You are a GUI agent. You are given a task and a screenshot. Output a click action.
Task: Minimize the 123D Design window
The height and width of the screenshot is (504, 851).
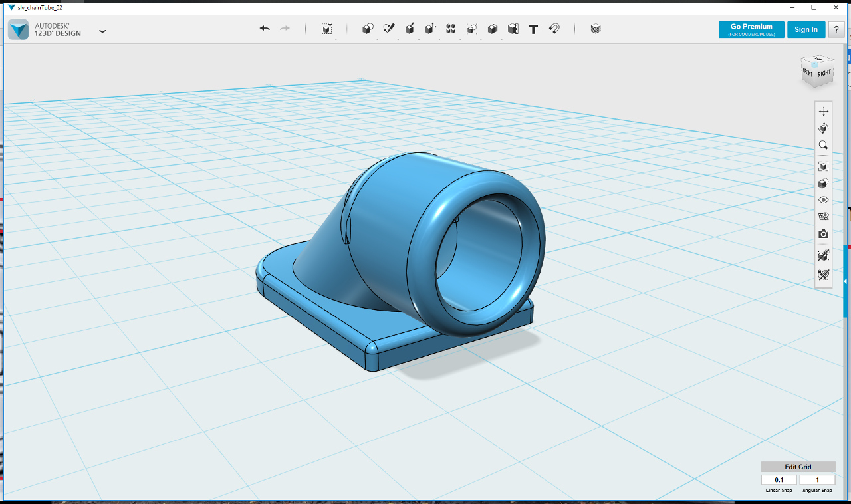tap(792, 7)
